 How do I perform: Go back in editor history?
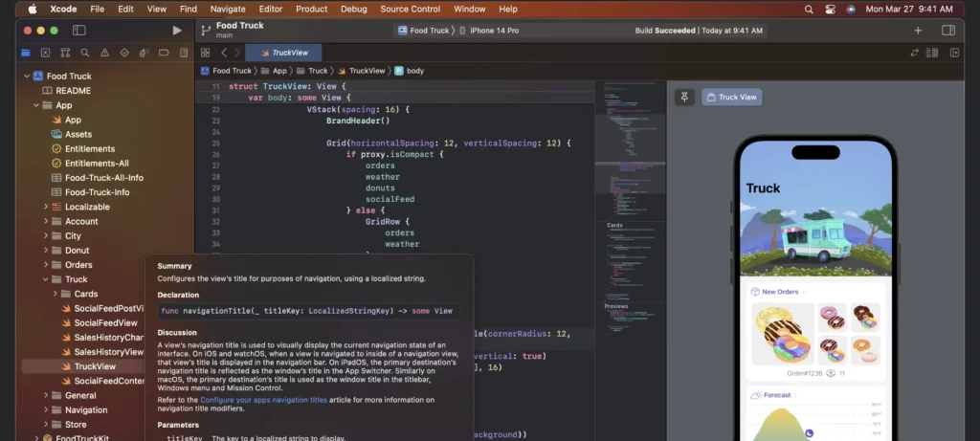[224, 53]
